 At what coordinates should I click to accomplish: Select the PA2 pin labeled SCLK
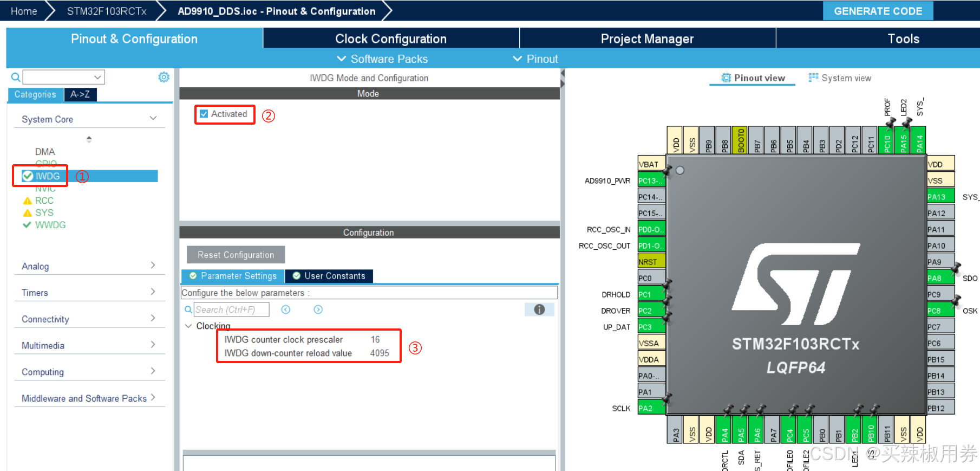coord(651,408)
